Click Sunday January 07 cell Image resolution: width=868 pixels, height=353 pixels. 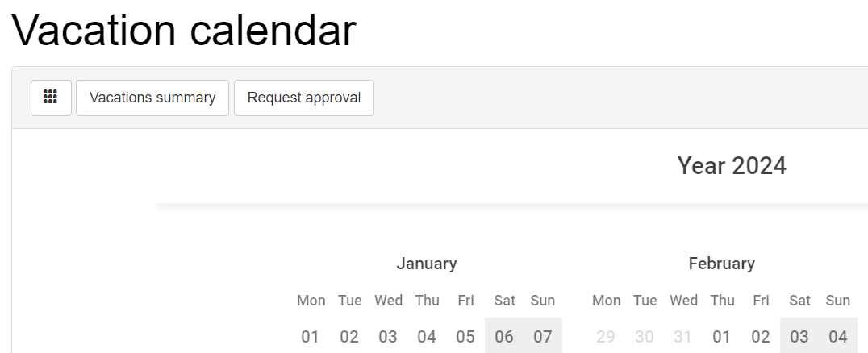coord(543,336)
